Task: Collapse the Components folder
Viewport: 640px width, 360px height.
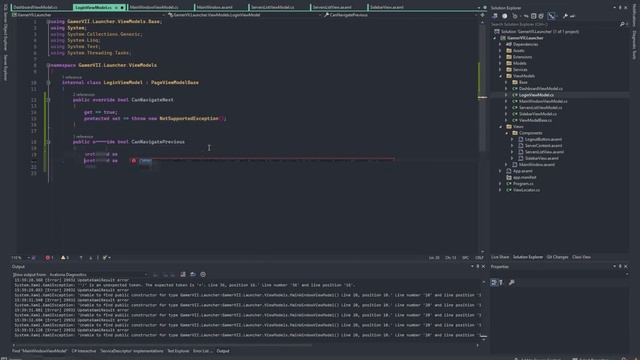Action: point(507,133)
